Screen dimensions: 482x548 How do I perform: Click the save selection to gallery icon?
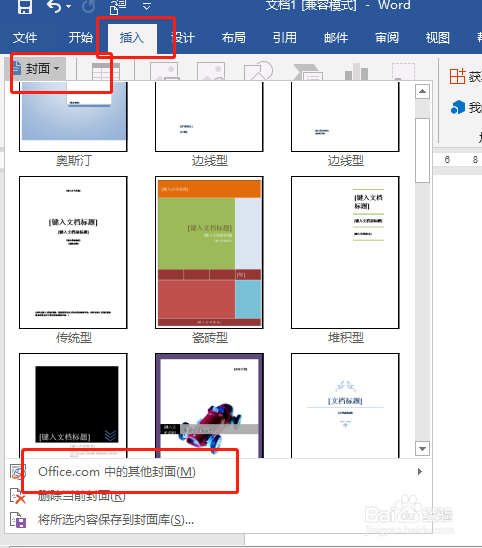click(x=17, y=520)
